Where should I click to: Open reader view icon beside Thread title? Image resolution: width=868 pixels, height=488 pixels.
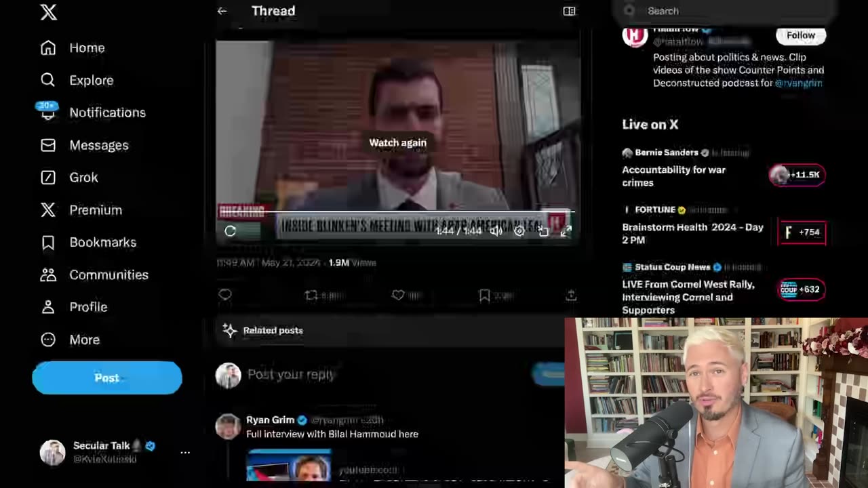point(569,11)
